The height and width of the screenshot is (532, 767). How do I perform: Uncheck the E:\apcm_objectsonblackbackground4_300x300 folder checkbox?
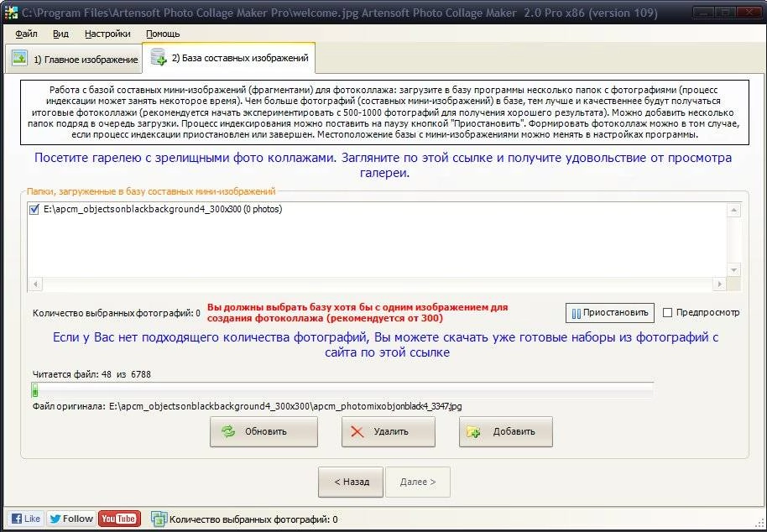pos(34,209)
